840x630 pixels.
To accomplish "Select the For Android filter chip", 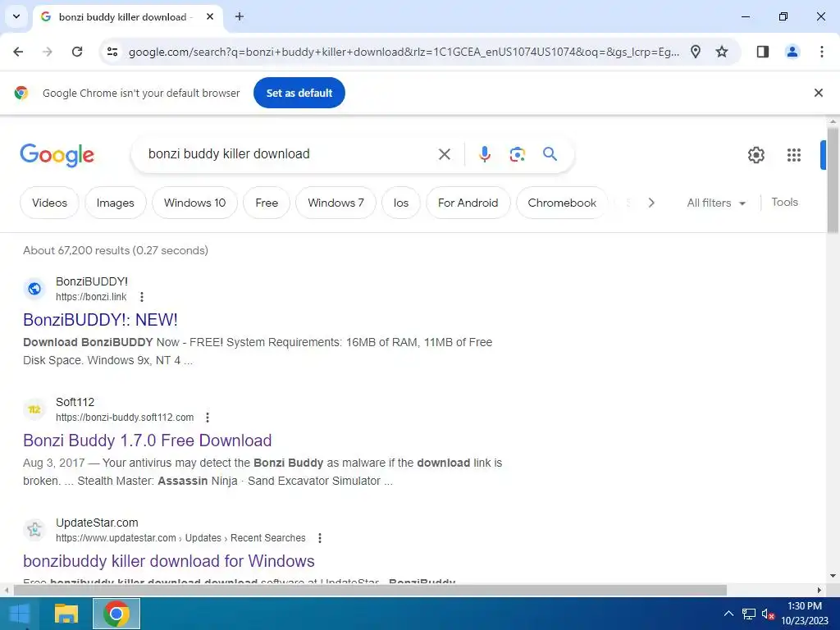I will tap(468, 203).
